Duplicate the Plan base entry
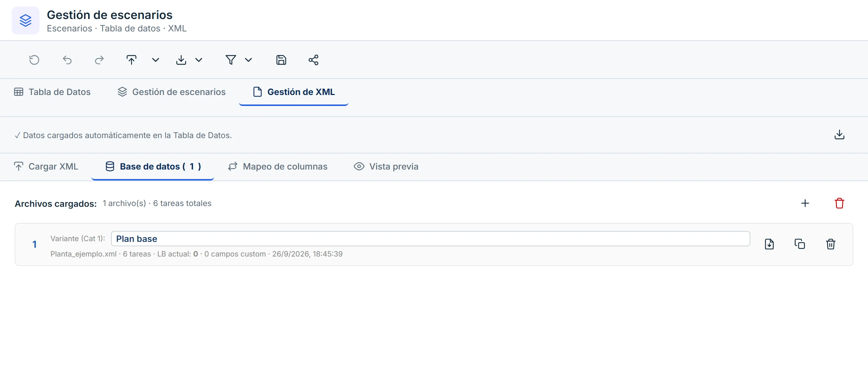 coord(800,244)
